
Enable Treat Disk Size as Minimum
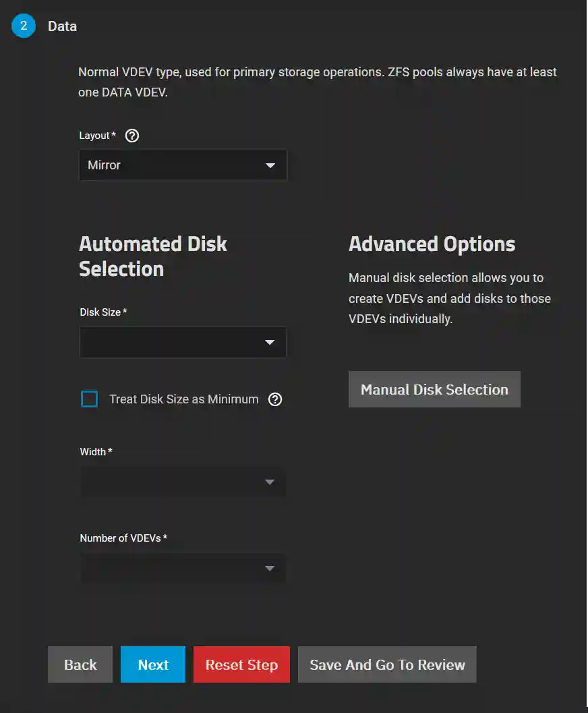(89, 399)
